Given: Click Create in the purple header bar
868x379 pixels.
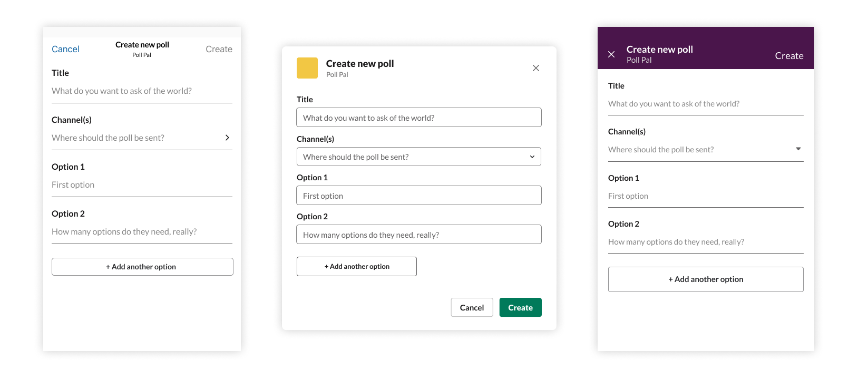Looking at the screenshot, I should tap(789, 55).
